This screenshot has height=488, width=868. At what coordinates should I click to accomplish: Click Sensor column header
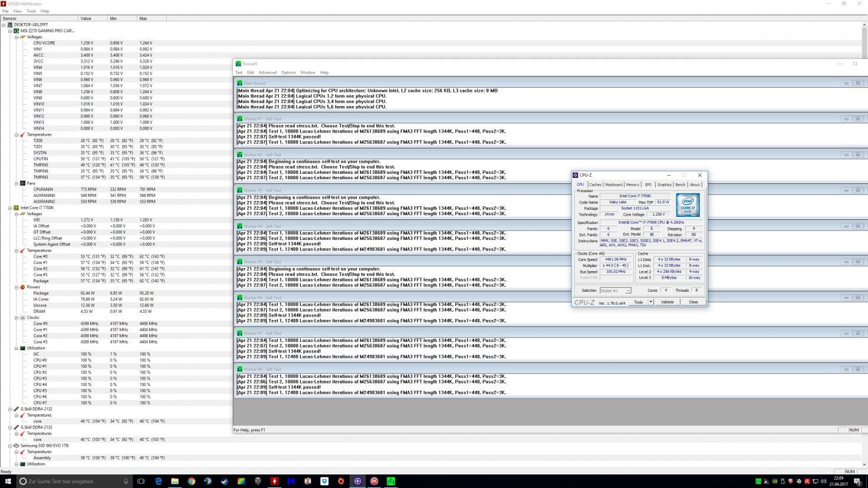[39, 18]
